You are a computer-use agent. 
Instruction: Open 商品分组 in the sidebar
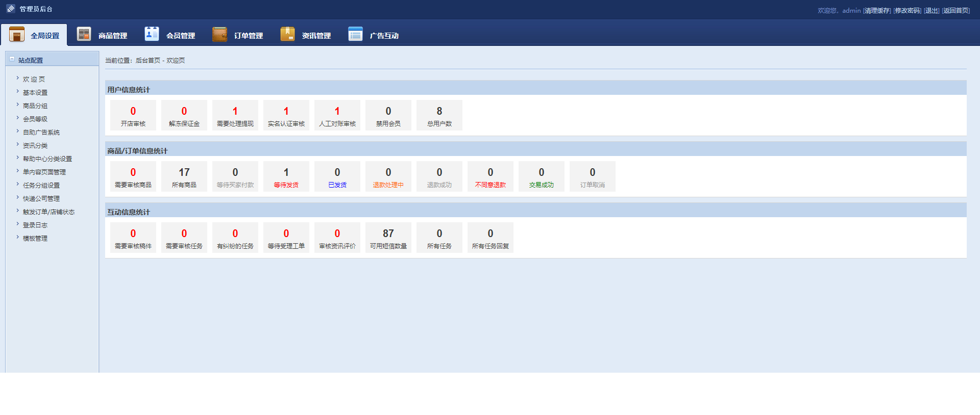[35, 106]
